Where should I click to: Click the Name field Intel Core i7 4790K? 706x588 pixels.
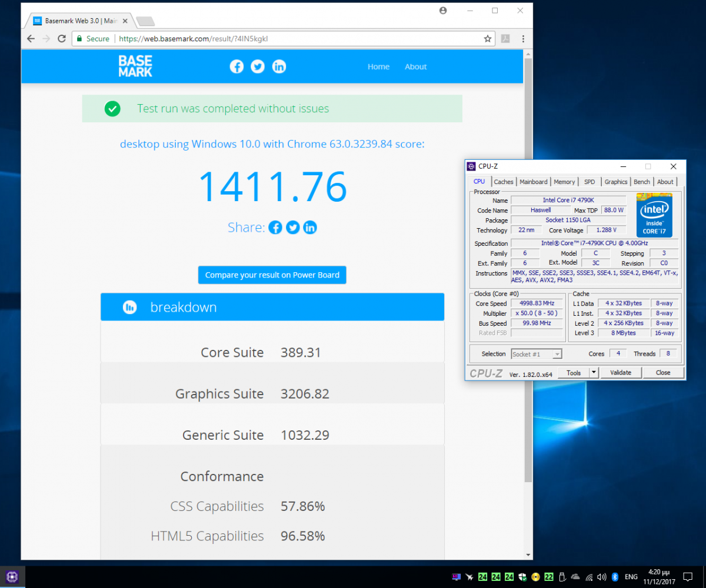coord(568,200)
